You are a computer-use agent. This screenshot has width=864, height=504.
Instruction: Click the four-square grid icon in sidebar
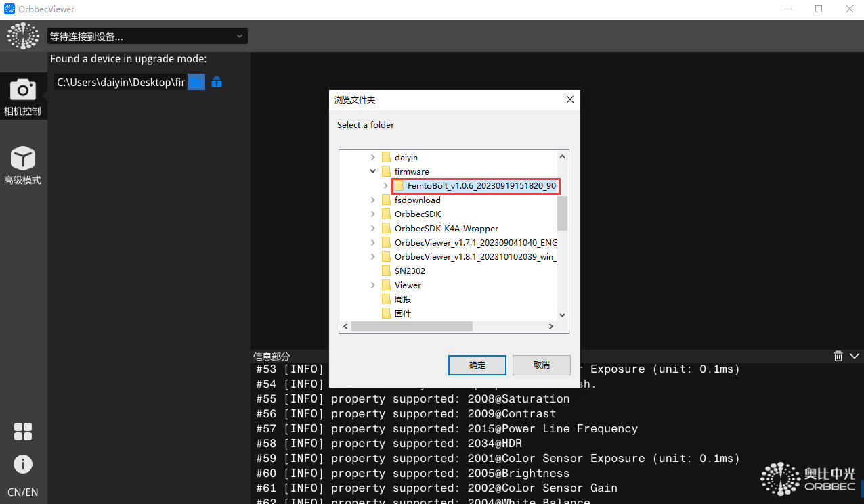pyautogui.click(x=23, y=432)
